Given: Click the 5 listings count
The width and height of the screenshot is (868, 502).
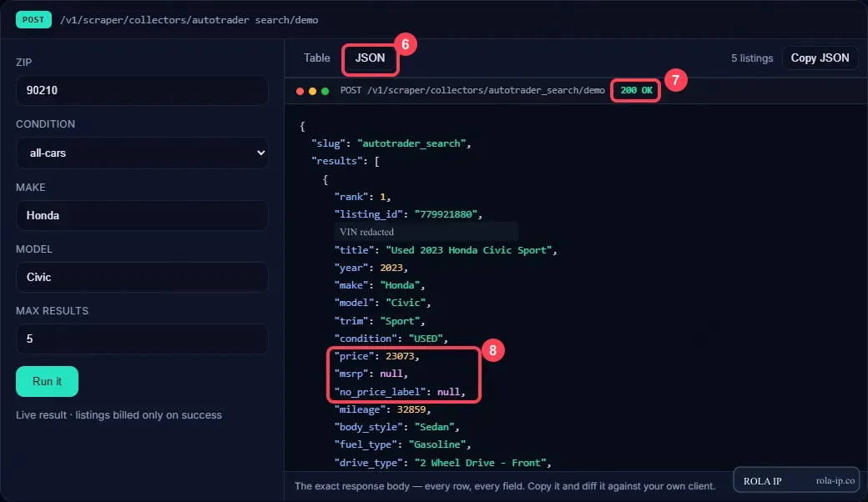Looking at the screenshot, I should coord(752,58).
